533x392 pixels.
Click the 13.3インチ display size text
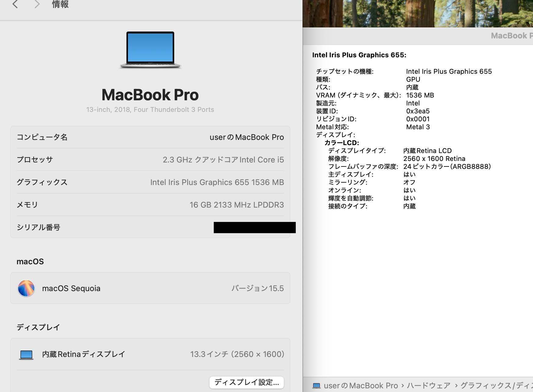[237, 354]
